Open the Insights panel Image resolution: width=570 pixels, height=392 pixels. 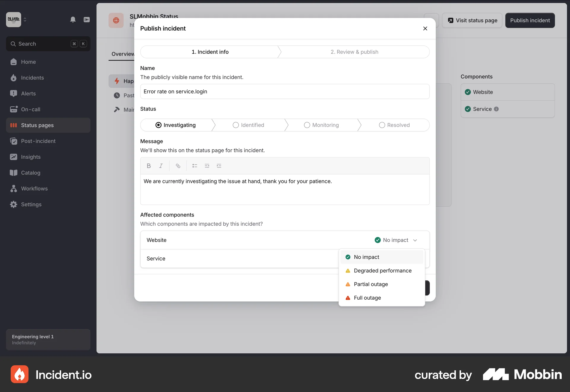tap(31, 157)
